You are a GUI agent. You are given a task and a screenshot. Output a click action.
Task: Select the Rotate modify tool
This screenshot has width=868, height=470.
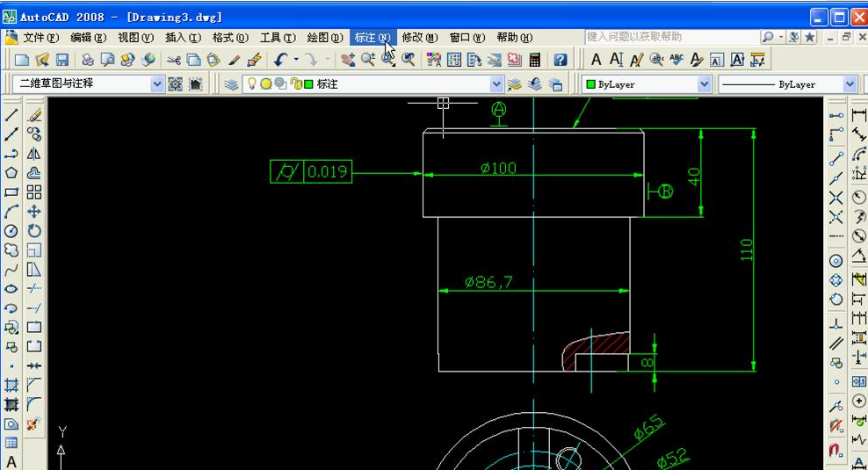click(x=34, y=231)
